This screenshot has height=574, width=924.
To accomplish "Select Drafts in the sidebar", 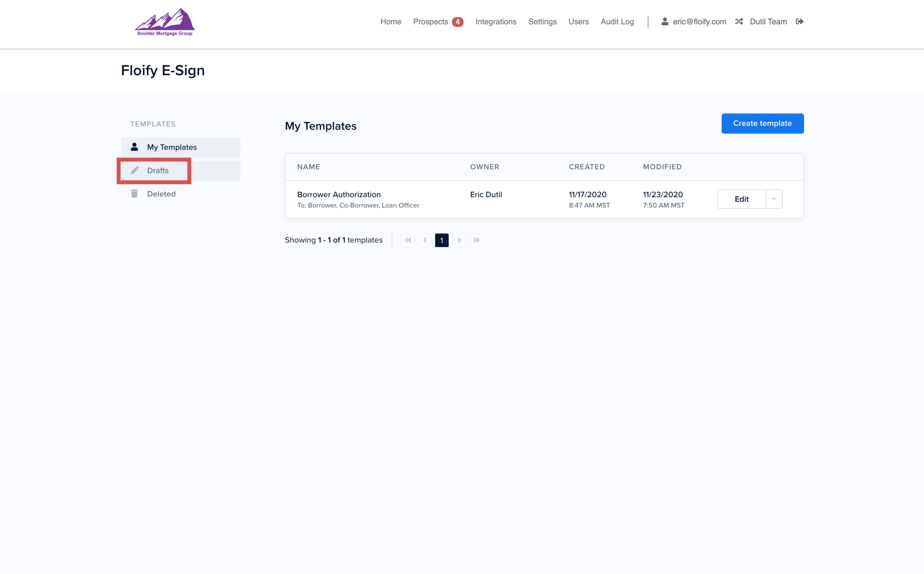I will 181,171.
